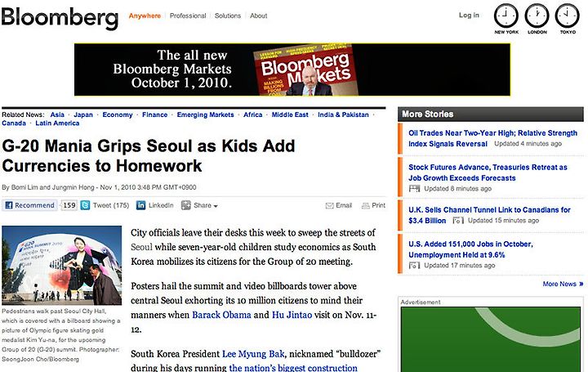Open Oil Trades Near Two-Year High story
The height and width of the screenshot is (372, 588).
492,138
